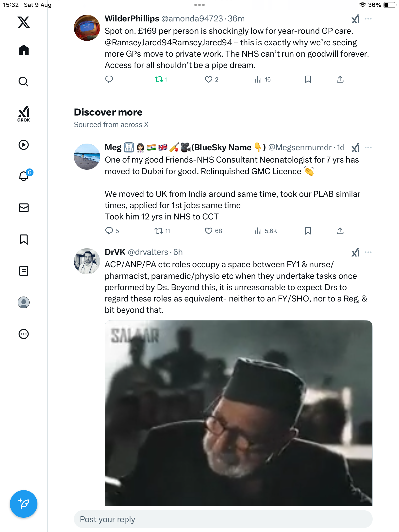The height and width of the screenshot is (532, 399).
Task: Open more options on WilderPhillips's post
Action: coord(368,19)
